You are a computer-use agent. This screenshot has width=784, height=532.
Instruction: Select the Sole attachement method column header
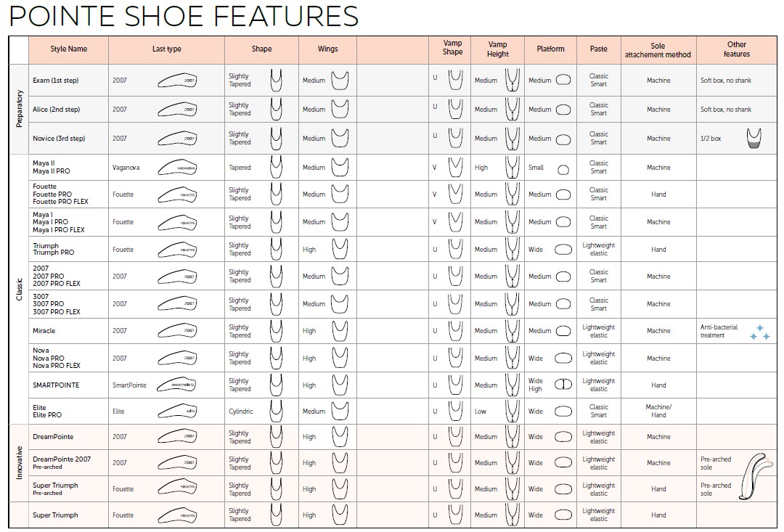click(658, 50)
